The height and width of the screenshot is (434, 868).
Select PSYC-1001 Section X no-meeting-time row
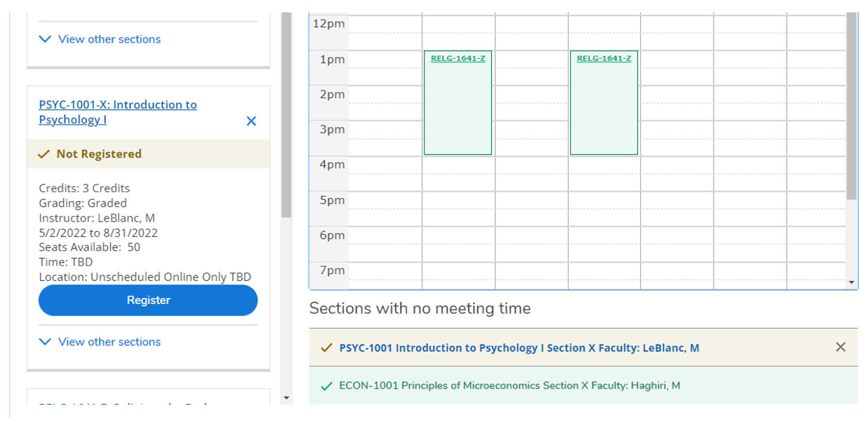click(583, 348)
